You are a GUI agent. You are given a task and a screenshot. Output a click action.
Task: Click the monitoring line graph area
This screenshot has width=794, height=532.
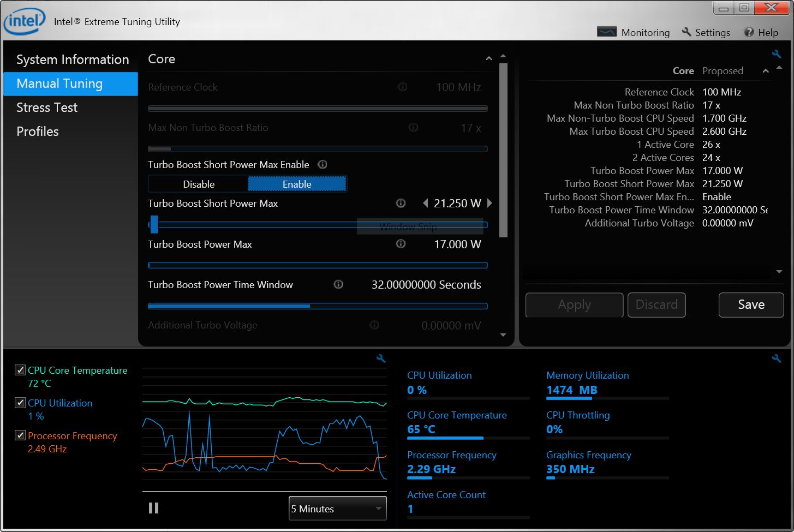tap(264, 429)
